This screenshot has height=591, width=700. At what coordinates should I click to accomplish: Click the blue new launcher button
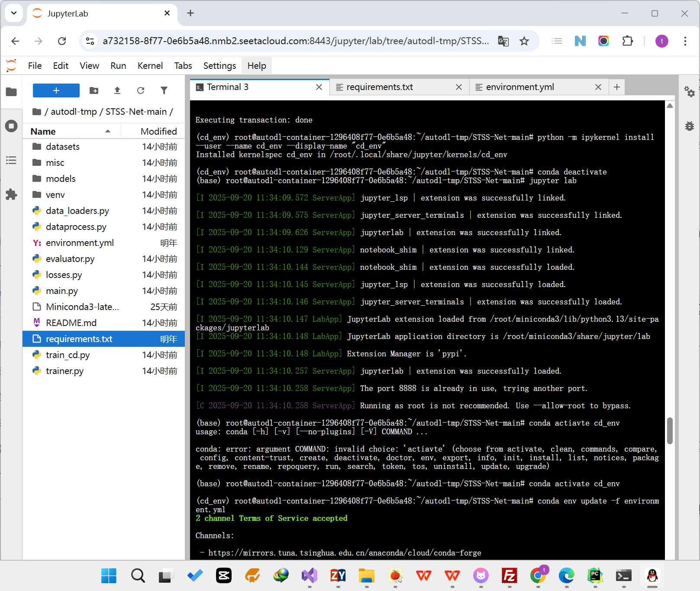pos(56,90)
